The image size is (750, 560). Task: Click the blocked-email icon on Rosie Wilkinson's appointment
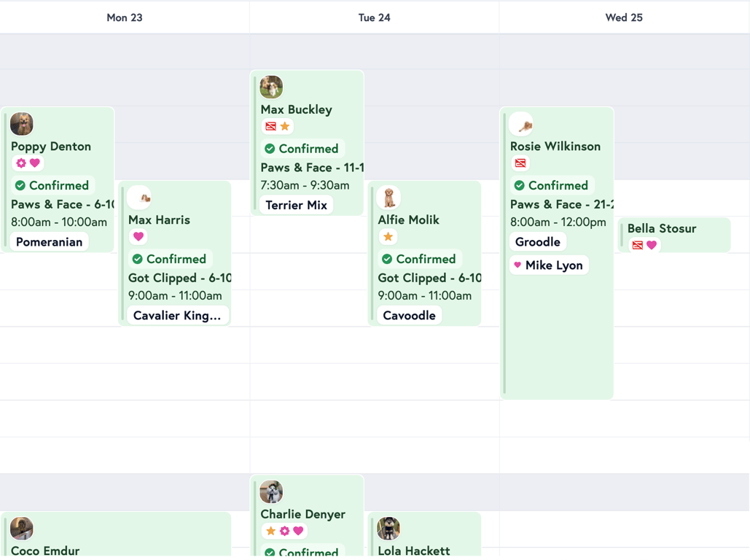point(520,163)
